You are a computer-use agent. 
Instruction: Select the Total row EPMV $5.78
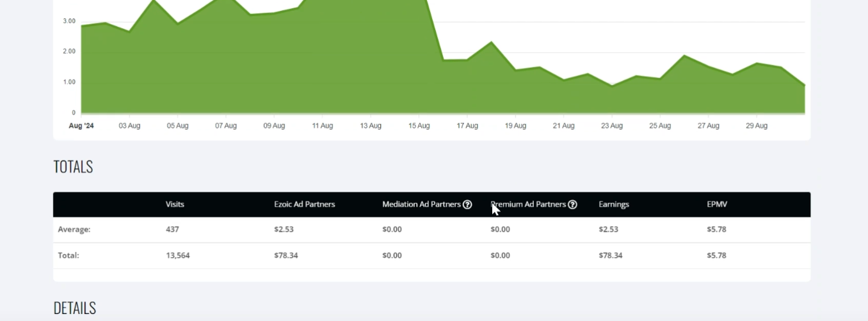pos(716,255)
